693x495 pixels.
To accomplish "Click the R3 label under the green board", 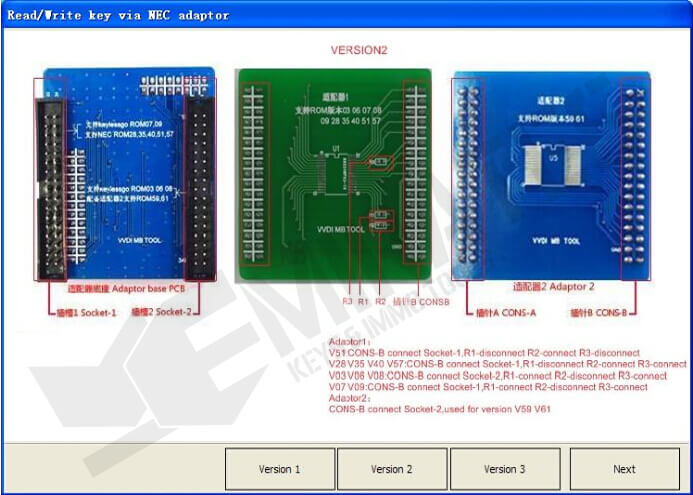I will pyautogui.click(x=347, y=301).
